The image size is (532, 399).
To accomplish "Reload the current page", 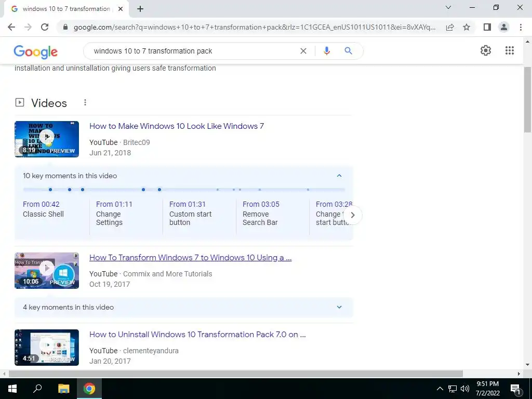I will point(45,27).
